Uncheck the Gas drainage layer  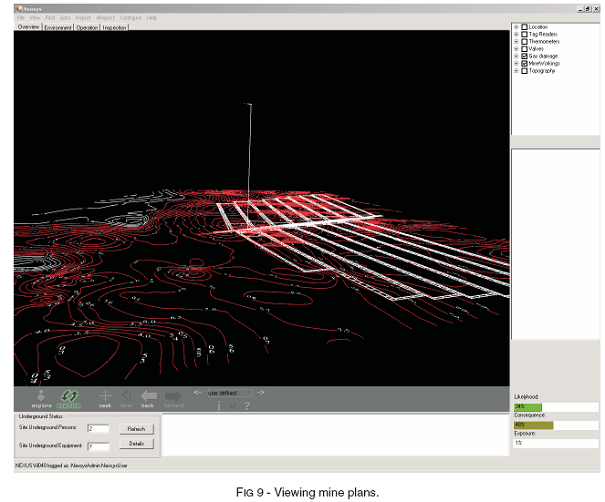[525, 56]
